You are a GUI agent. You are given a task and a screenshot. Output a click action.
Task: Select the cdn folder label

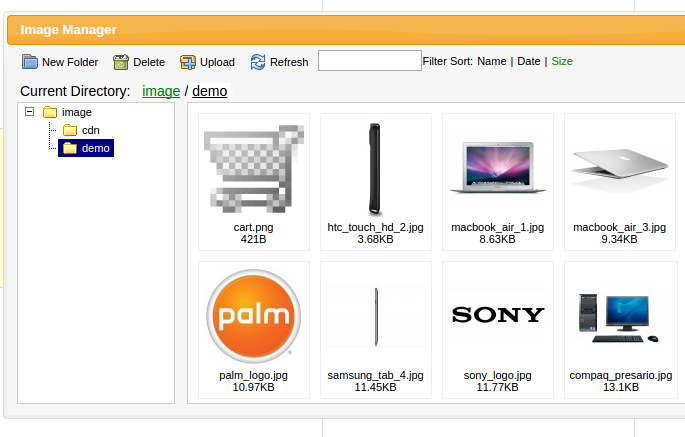pos(90,130)
